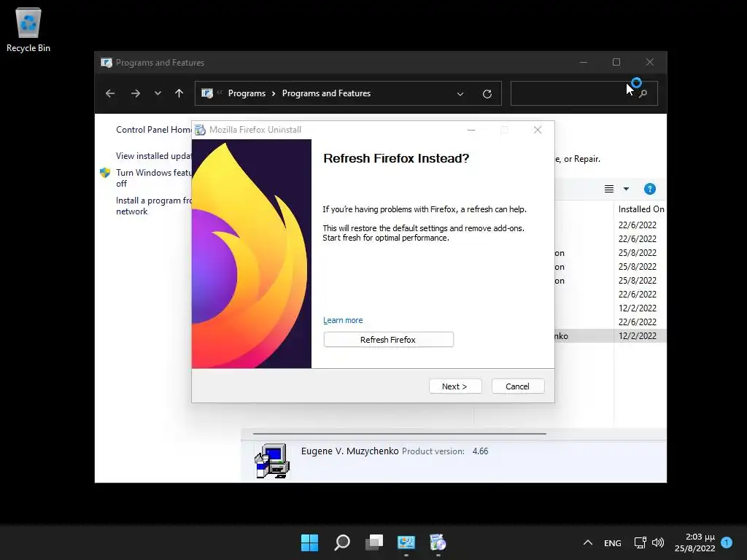Open Task View on the taskbar

pos(374,542)
